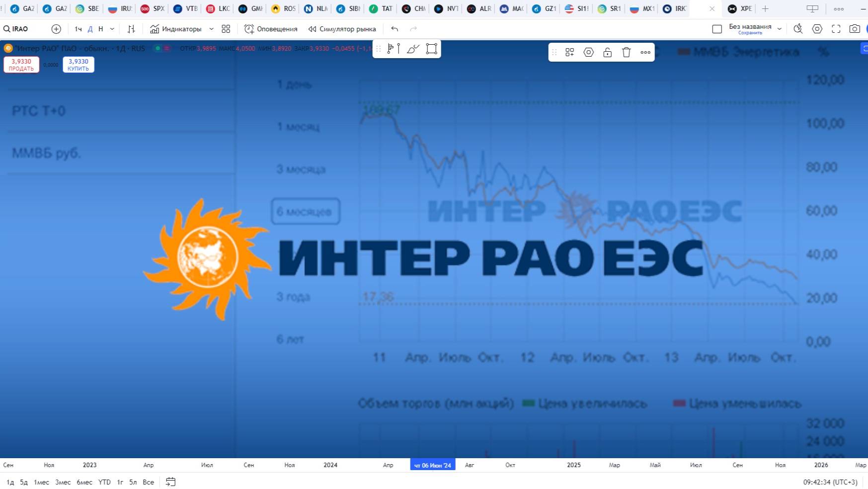The height and width of the screenshot is (489, 868).
Task: Open chart settings hexagon icon in top bar
Action: (x=817, y=29)
